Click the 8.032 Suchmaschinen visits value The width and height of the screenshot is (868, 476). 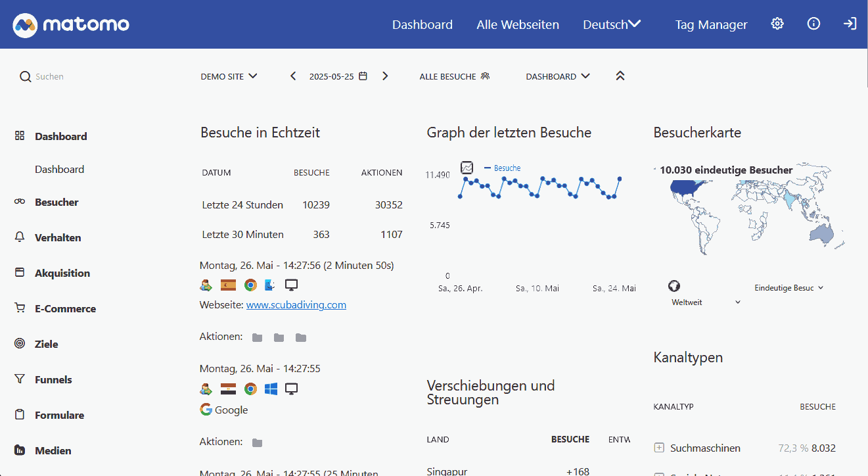(823, 448)
